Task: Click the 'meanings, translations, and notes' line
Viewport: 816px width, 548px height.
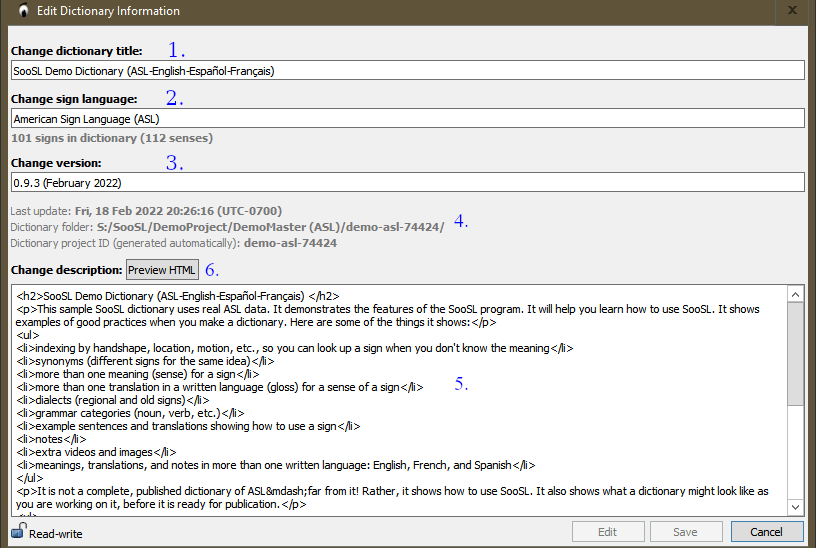Action: [275, 465]
